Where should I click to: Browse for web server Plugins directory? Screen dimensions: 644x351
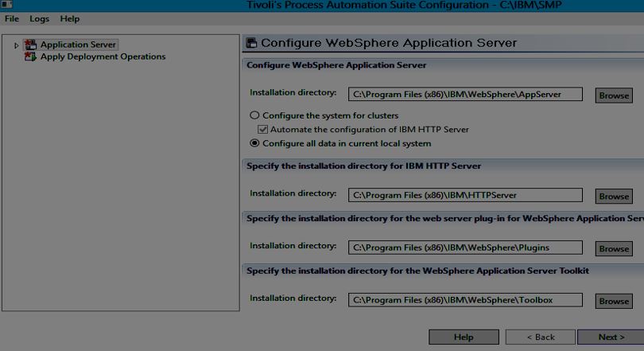(614, 248)
